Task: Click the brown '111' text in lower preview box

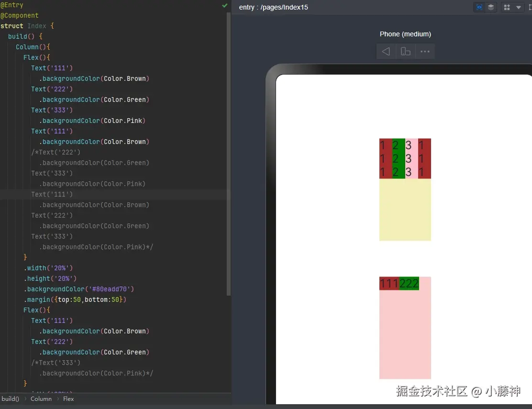Action: click(x=389, y=284)
